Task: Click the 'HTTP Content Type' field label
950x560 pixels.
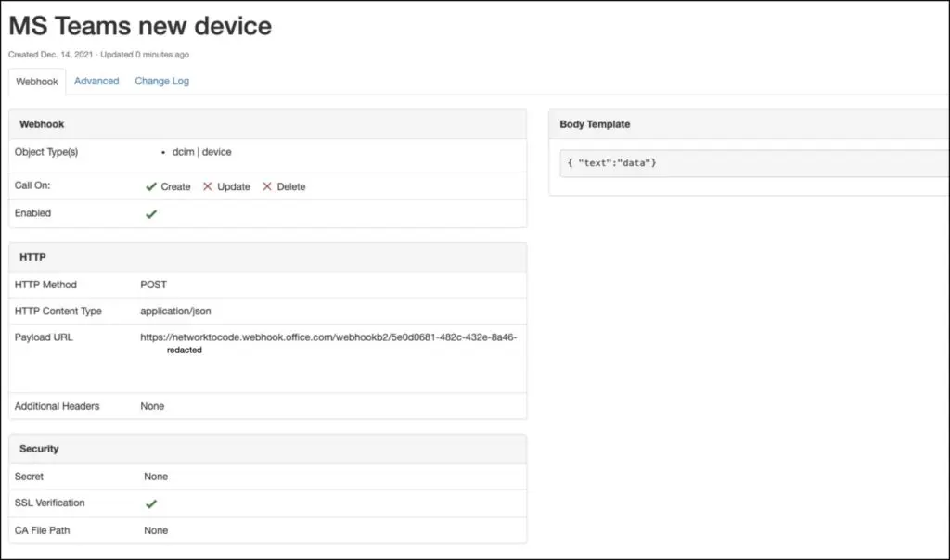Action: 58,312
